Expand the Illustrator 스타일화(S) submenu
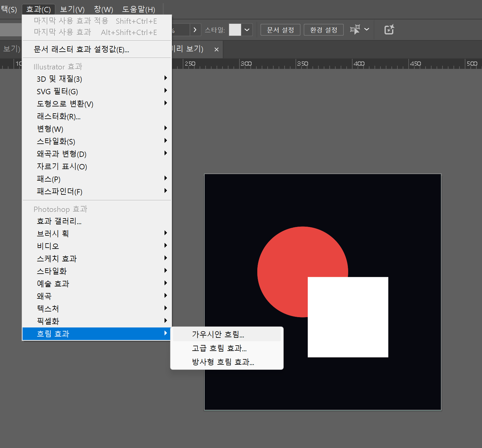The height and width of the screenshot is (448, 482). click(97, 142)
